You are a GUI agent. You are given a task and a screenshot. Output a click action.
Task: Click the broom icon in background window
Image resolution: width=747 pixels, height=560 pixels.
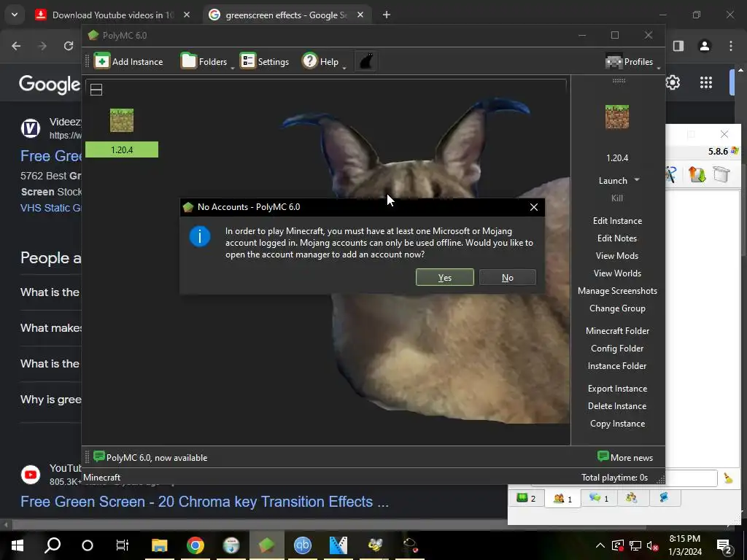(x=728, y=478)
